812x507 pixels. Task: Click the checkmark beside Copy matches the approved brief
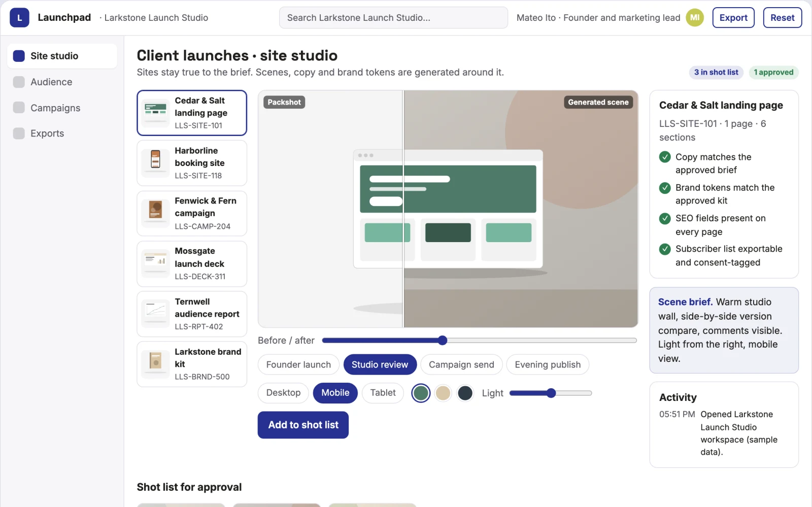coord(665,157)
